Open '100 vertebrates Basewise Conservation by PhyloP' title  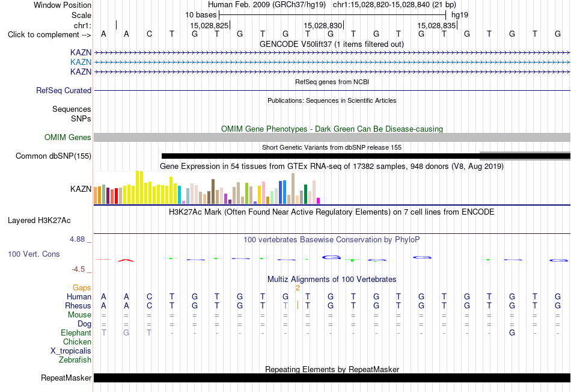point(332,240)
